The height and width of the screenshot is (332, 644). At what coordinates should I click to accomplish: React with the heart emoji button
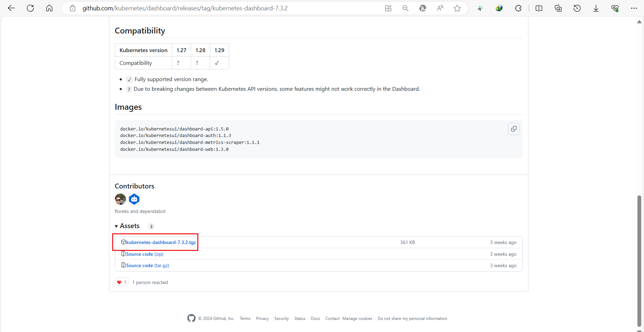(x=122, y=282)
